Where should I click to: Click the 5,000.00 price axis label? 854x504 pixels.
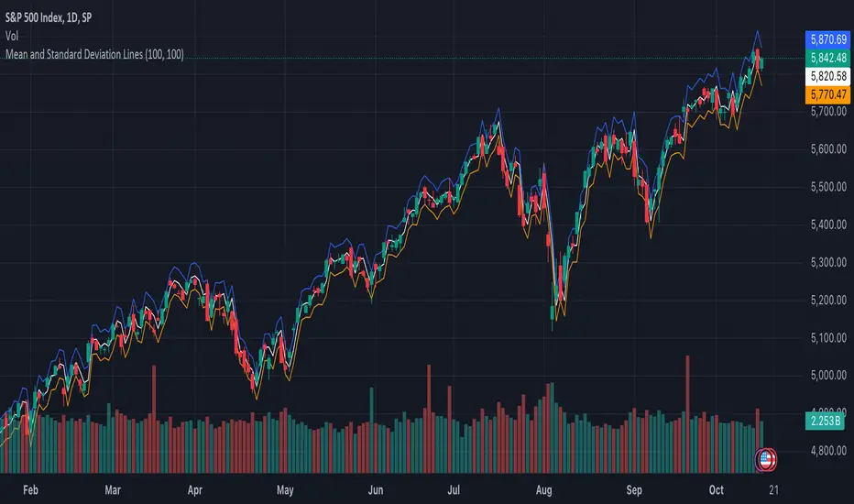(828, 376)
